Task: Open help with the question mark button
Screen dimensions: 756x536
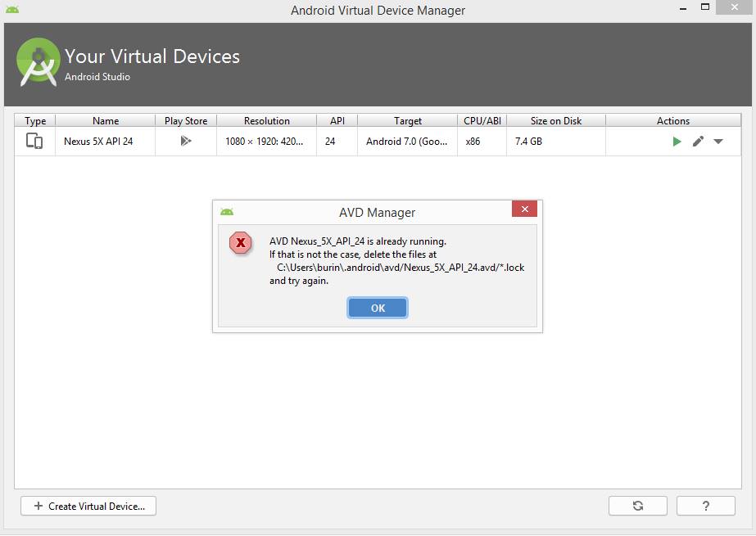Action: pyautogui.click(x=706, y=506)
